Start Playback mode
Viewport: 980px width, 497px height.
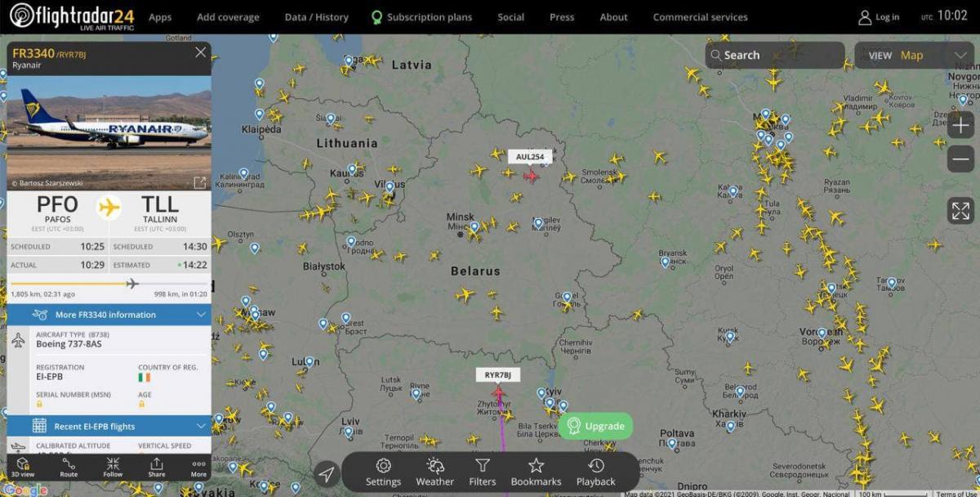pos(596,472)
